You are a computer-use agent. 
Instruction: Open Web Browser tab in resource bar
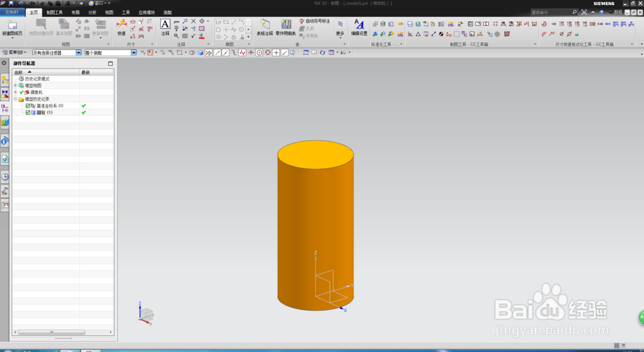click(x=5, y=159)
